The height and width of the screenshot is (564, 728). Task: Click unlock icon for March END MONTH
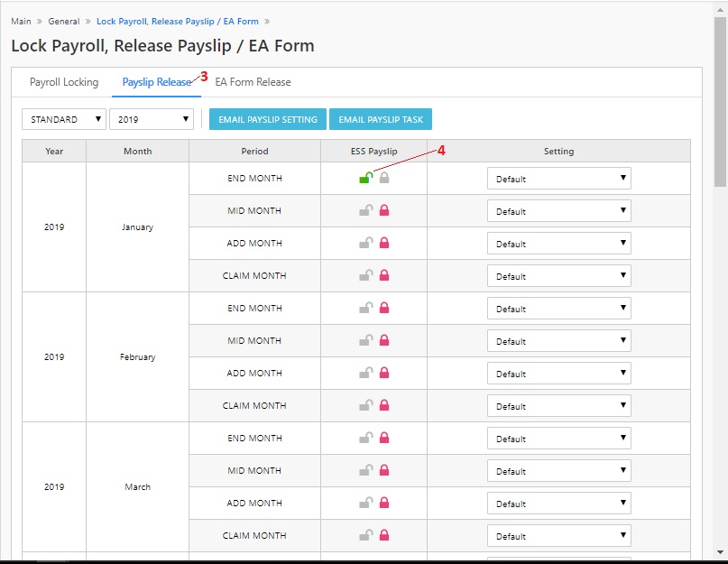[x=366, y=438]
